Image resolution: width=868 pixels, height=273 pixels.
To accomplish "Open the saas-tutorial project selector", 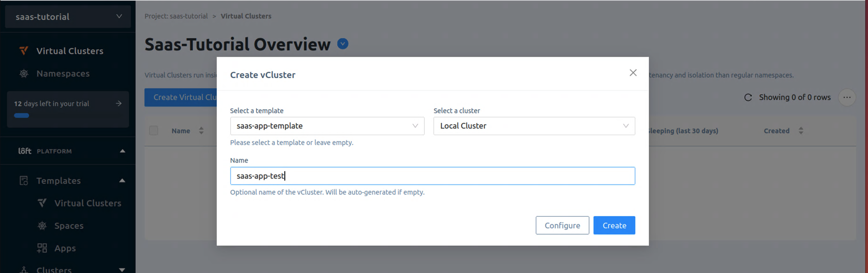I will point(68,17).
